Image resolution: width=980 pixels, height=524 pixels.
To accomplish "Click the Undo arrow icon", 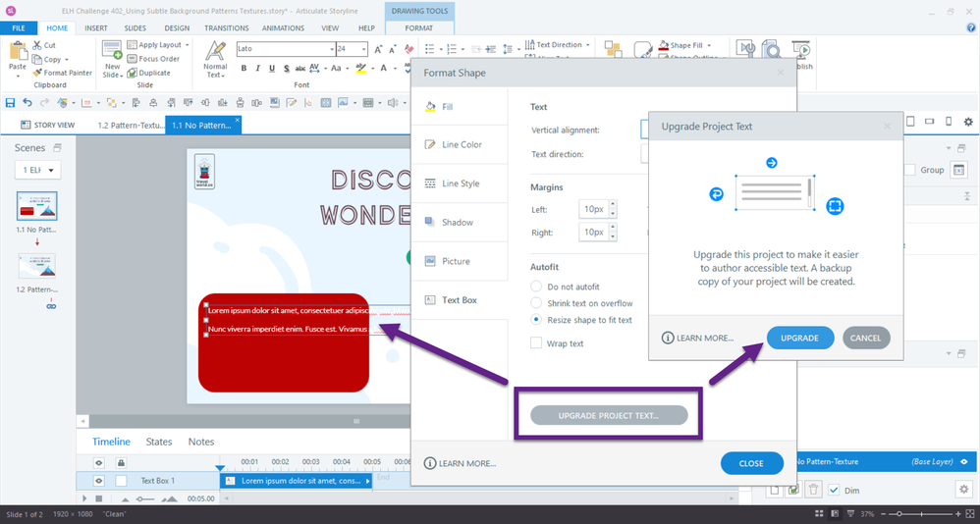I will pyautogui.click(x=27, y=102).
